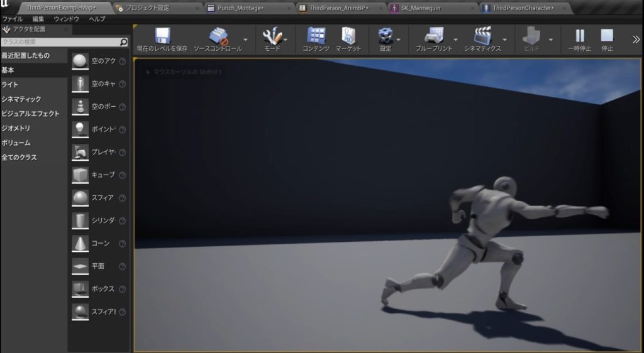Open the Cinematics (シネマティクス) clapperboard icon

(482, 36)
